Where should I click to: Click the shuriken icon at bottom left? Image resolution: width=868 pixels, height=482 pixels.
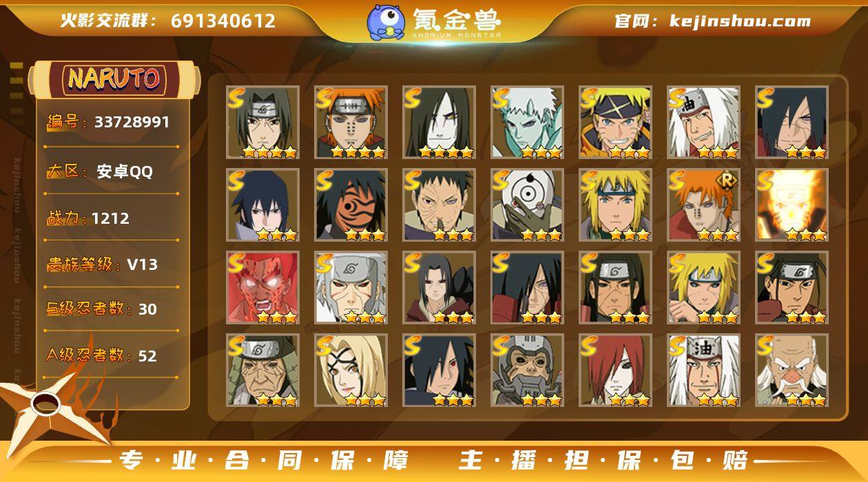coord(47,406)
